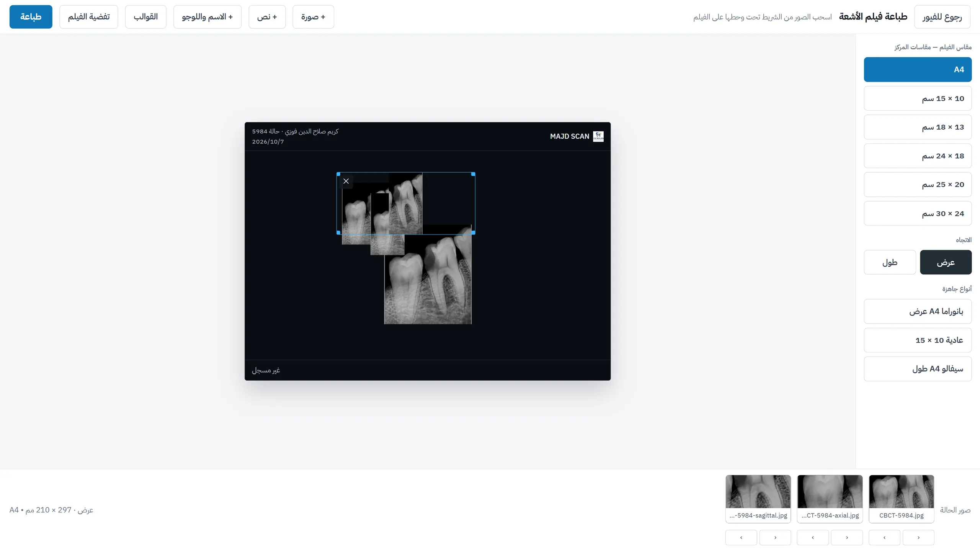Add name and logo with + الاسم واللوجو
This screenshot has height=551, width=980.
point(207,17)
